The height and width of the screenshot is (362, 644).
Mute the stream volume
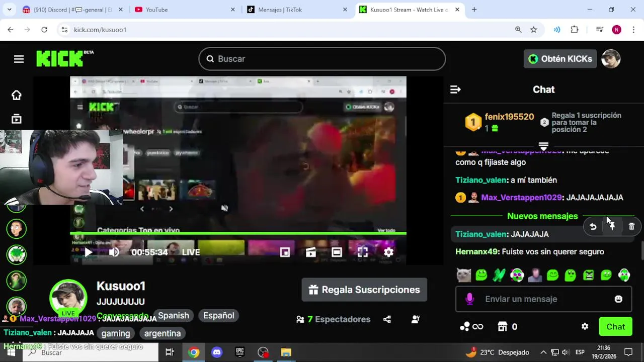pos(114,252)
